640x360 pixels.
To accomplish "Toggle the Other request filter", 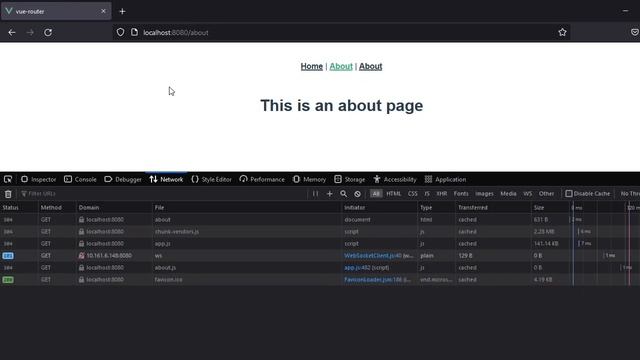I will [546, 194].
